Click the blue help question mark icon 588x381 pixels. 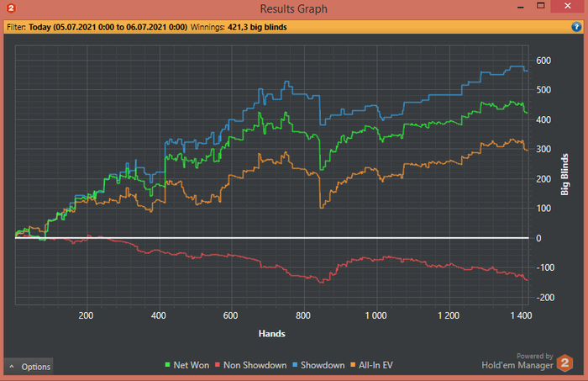pos(576,27)
